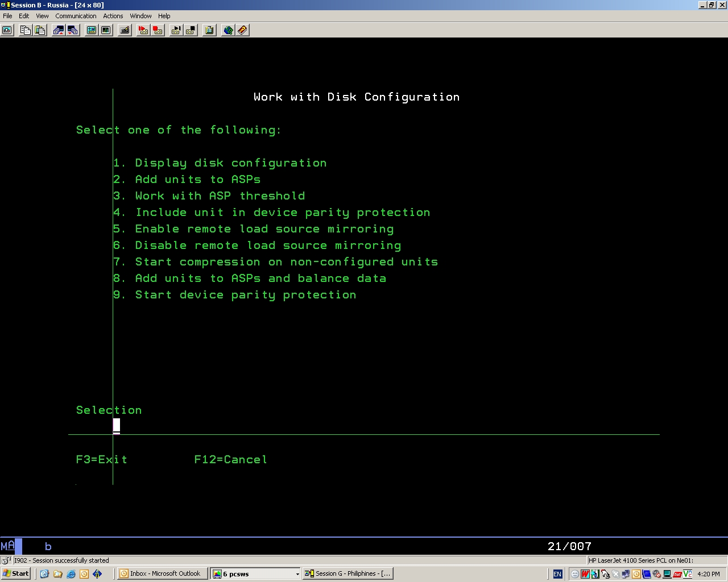This screenshot has width=728, height=582.
Task: Click F12=Cancel function key label
Action: pos(231,459)
